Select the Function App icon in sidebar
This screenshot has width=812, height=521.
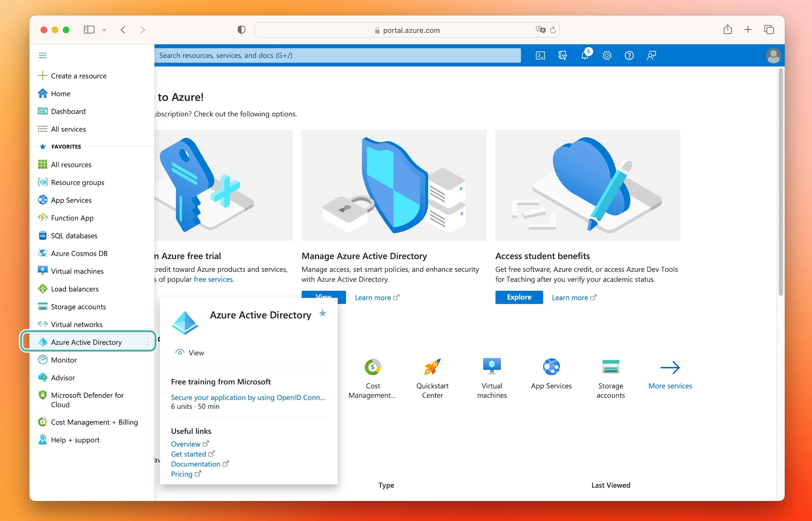[44, 218]
